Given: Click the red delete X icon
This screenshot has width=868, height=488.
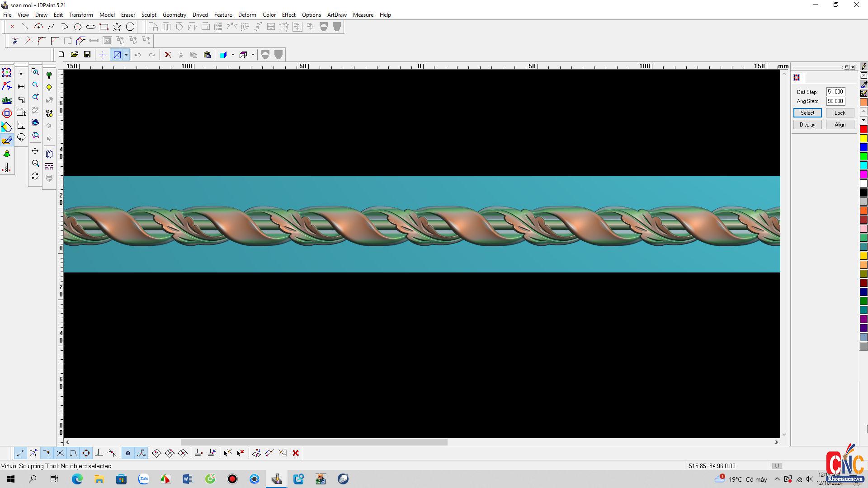Looking at the screenshot, I should (x=168, y=55).
